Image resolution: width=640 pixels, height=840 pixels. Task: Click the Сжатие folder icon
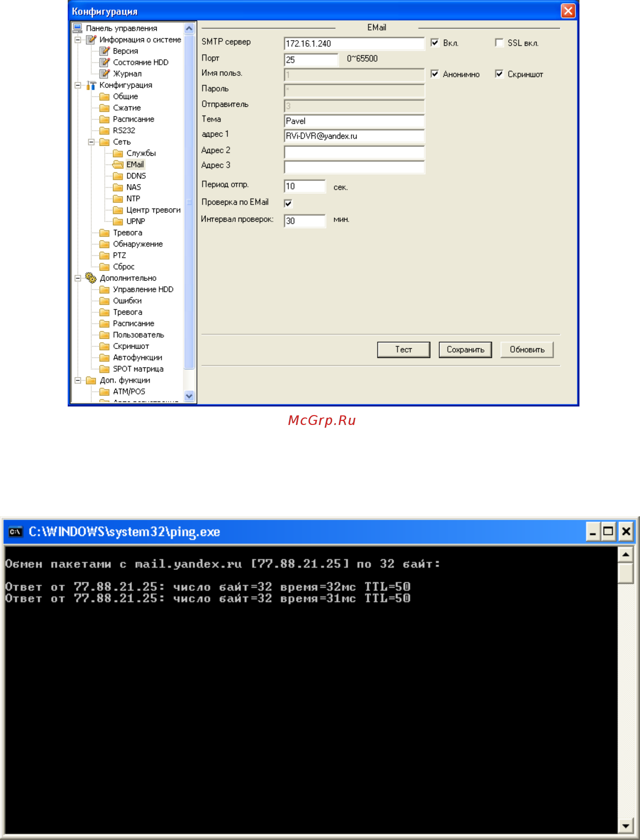point(104,108)
